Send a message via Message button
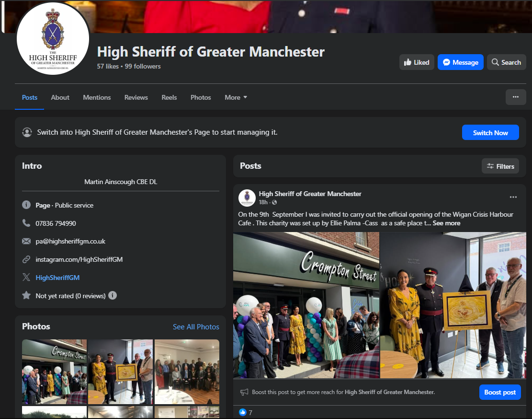The height and width of the screenshot is (419, 532). click(x=460, y=62)
